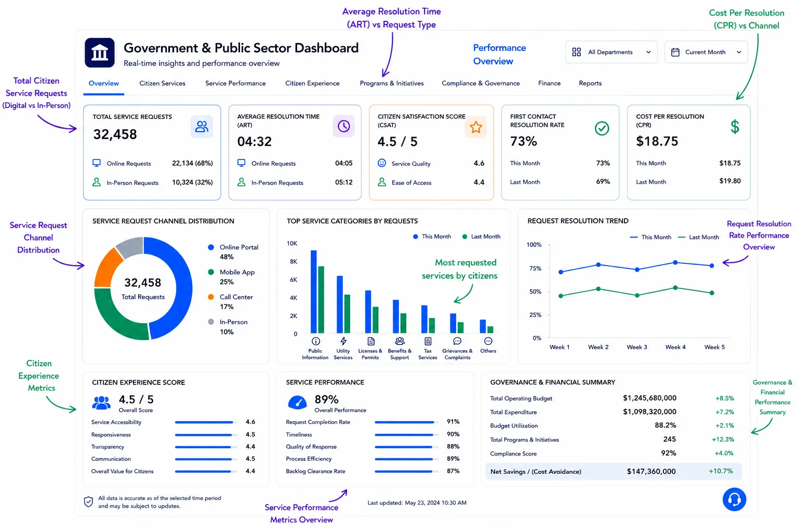The image size is (798, 532).
Task: Click the smiley icon beside Service Quality
Action: (x=382, y=163)
